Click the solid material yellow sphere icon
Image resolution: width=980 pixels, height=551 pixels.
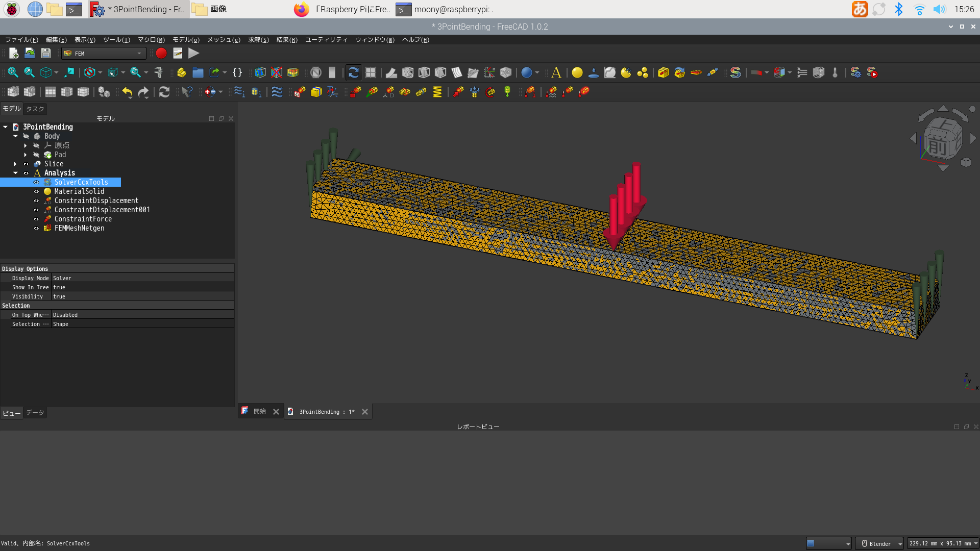[577, 72]
